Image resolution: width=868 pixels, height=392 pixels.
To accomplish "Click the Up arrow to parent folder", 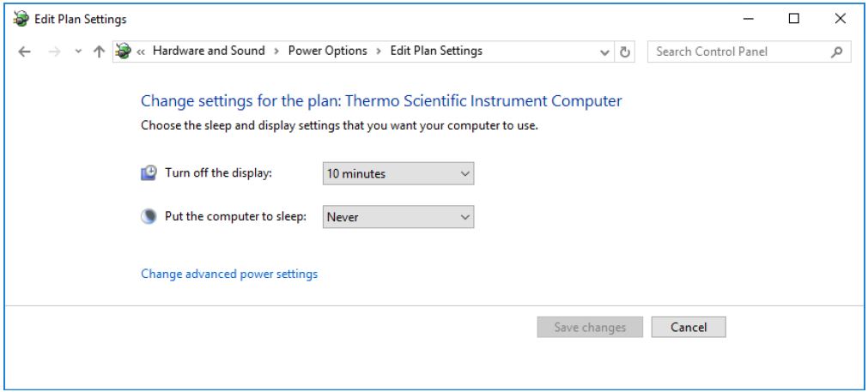I will (x=100, y=51).
